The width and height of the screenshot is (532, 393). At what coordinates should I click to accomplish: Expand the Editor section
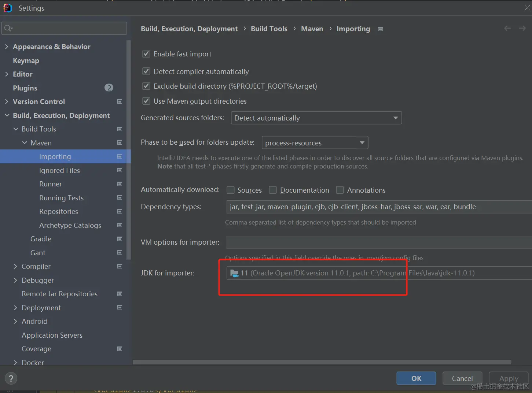pyautogui.click(x=7, y=74)
